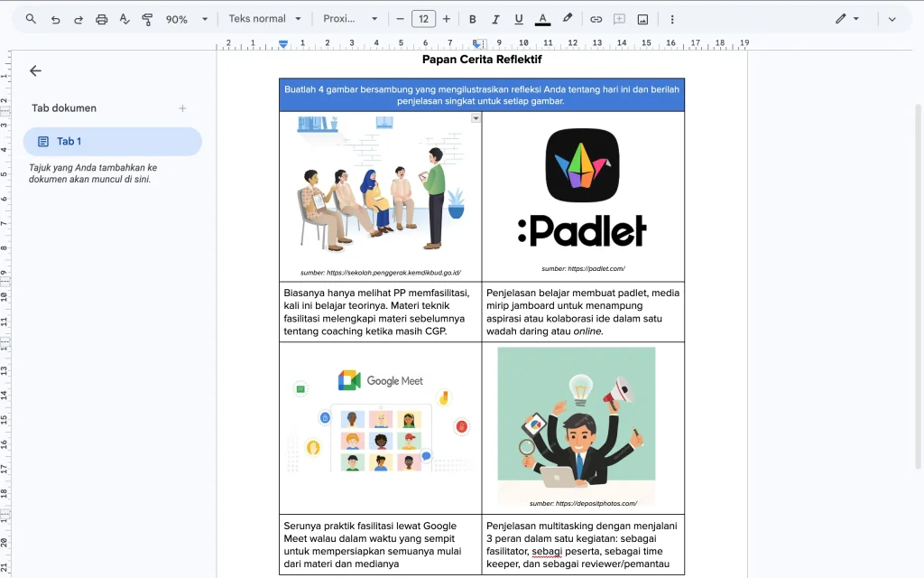Open the font family dropdown
The width and height of the screenshot is (924, 578).
[x=350, y=19]
